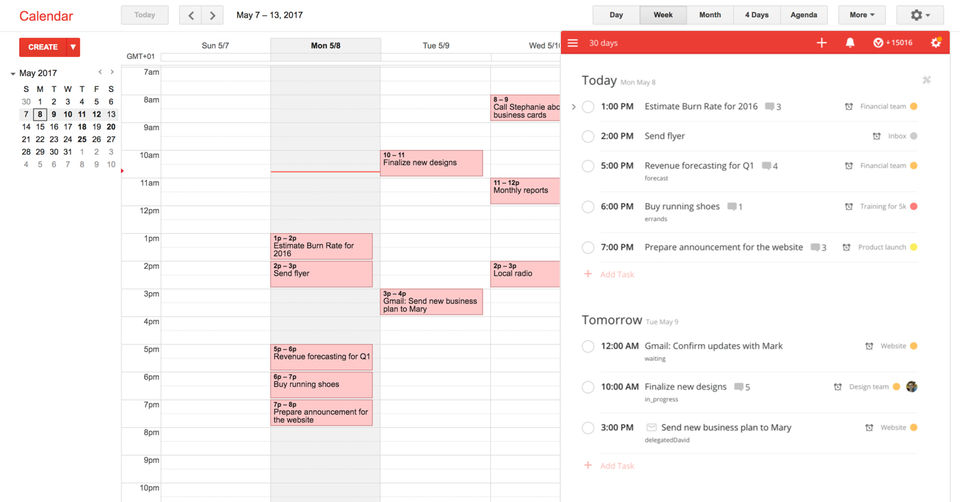Open the More dropdown in Calendar
The height and width of the screenshot is (502, 960).
(x=861, y=15)
